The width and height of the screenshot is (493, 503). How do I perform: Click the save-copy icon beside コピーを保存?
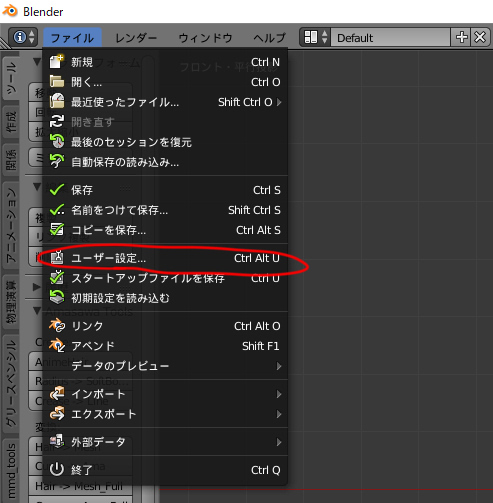click(57, 230)
